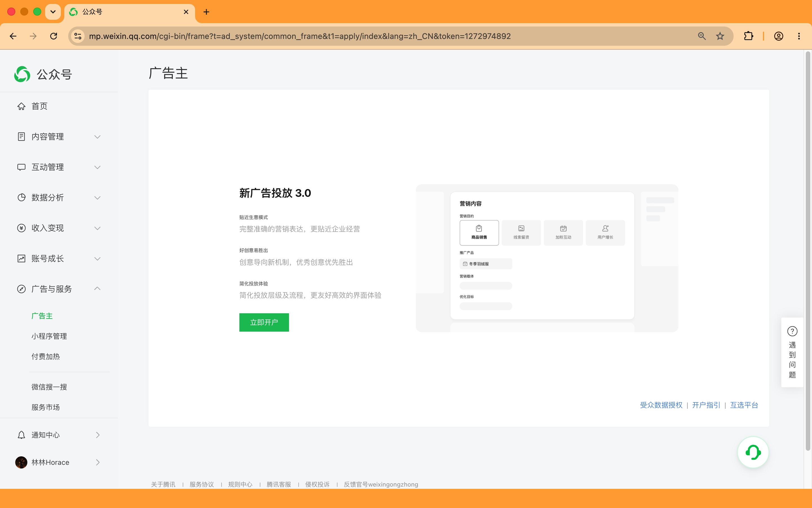The height and width of the screenshot is (508, 812).
Task: Open the browser extensions puzzle icon
Action: (x=748, y=36)
